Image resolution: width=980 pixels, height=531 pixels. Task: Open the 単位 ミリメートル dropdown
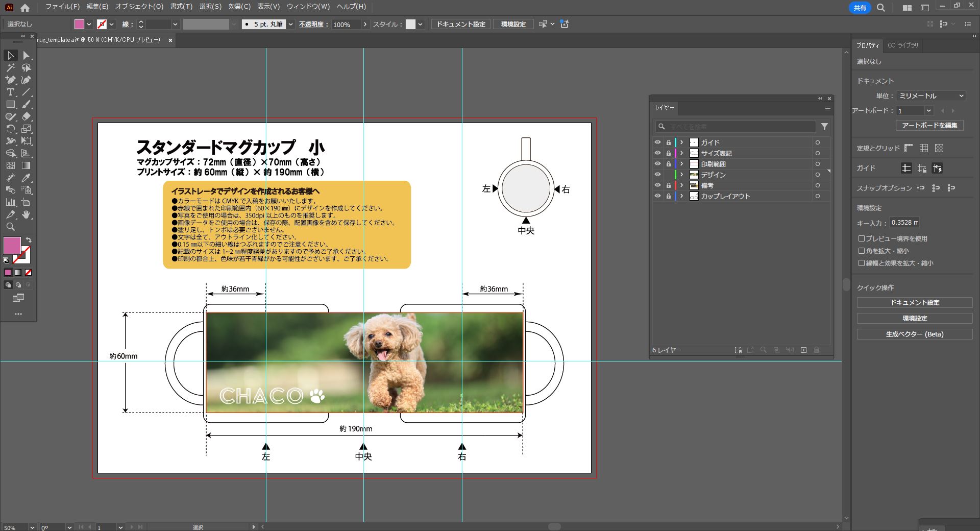[x=931, y=96]
